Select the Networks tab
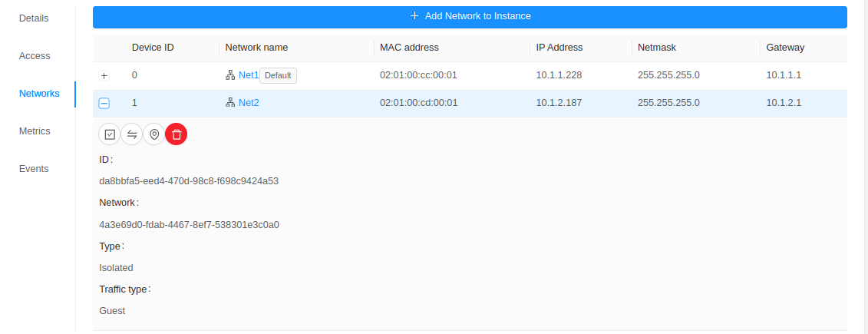 [39, 94]
